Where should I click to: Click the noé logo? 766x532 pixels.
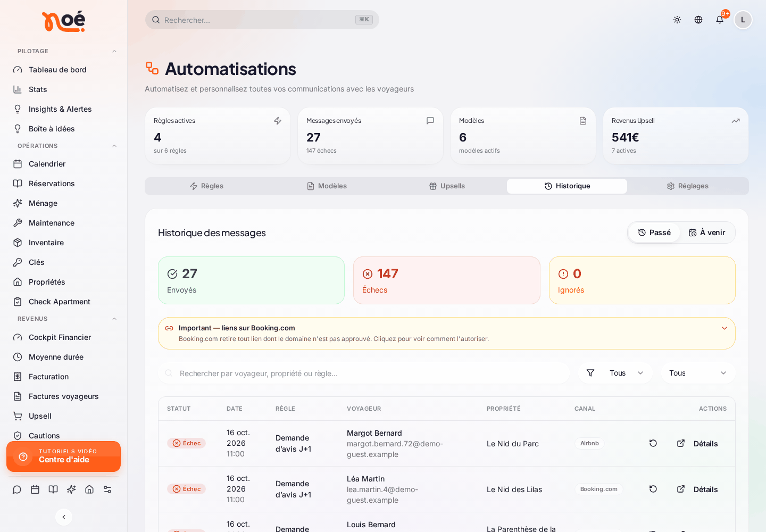coord(63,21)
